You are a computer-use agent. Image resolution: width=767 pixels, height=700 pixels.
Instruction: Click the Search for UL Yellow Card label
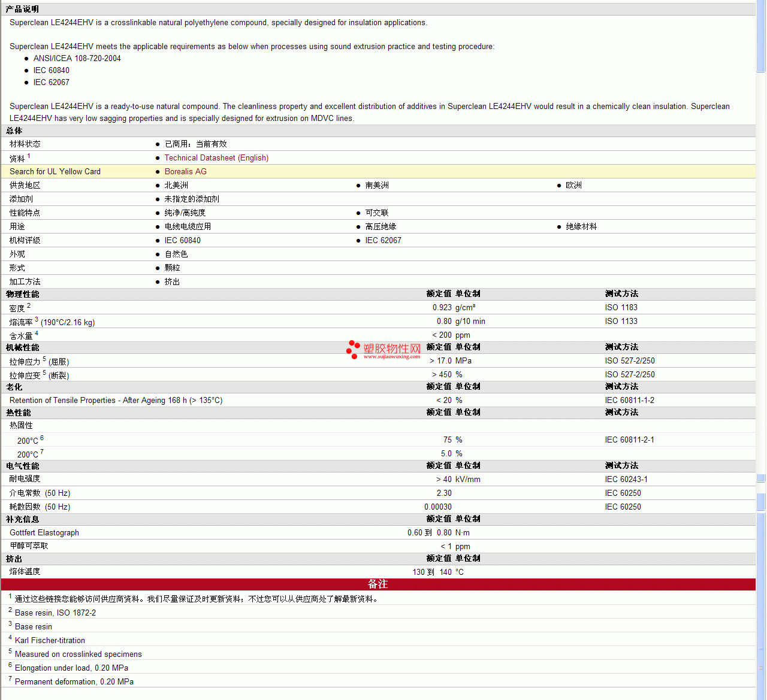point(55,172)
